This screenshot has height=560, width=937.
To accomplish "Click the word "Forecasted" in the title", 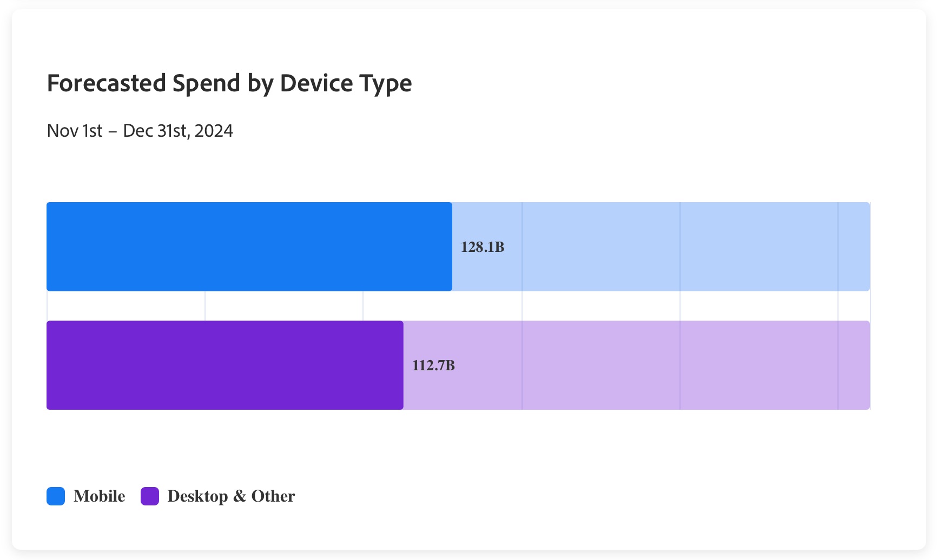I will 106,83.
